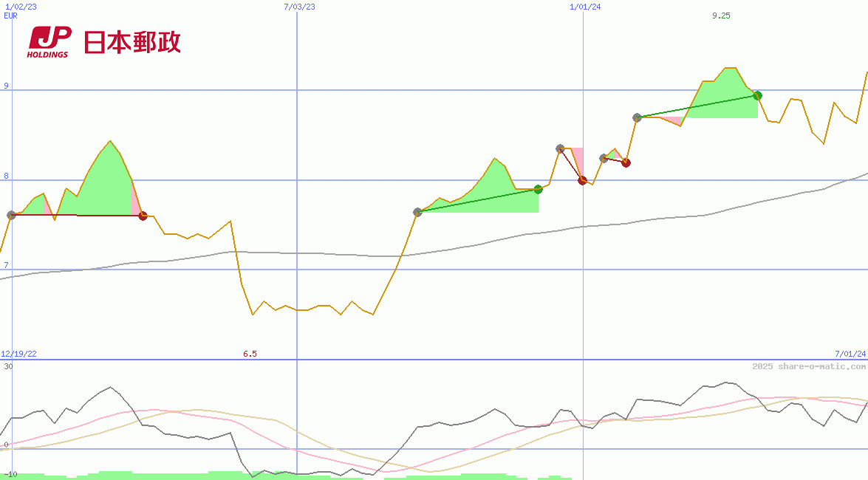Click the green dot marker near price 9
The image size is (868, 480).
757,95
